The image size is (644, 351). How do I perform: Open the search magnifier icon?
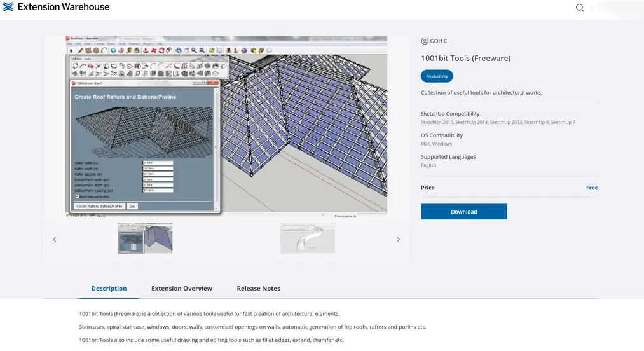point(580,8)
